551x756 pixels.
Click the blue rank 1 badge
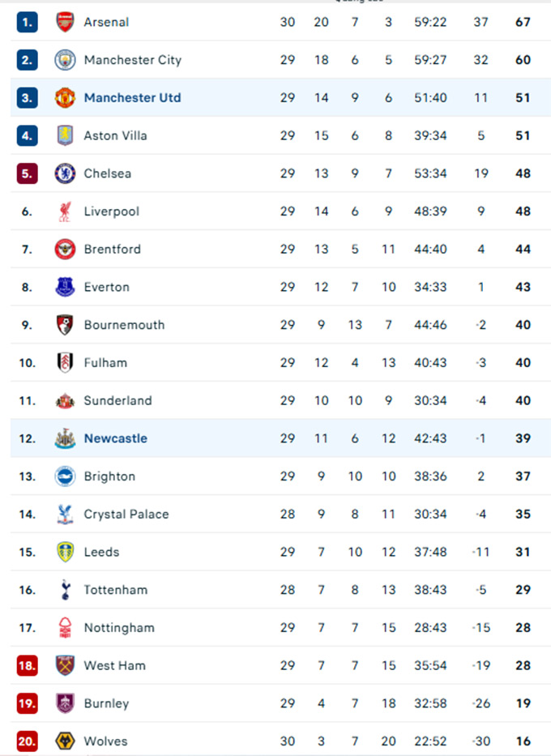[x=28, y=22]
